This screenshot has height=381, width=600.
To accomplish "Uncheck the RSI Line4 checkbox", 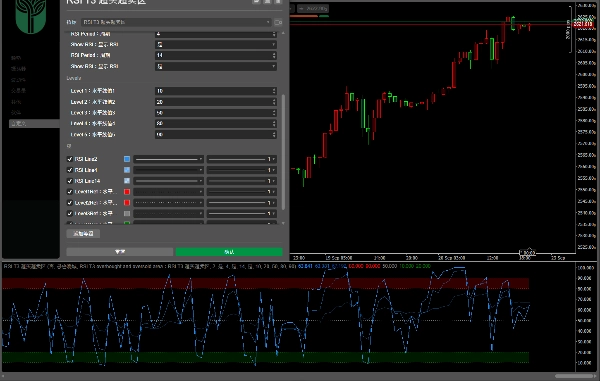I will [x=70, y=170].
